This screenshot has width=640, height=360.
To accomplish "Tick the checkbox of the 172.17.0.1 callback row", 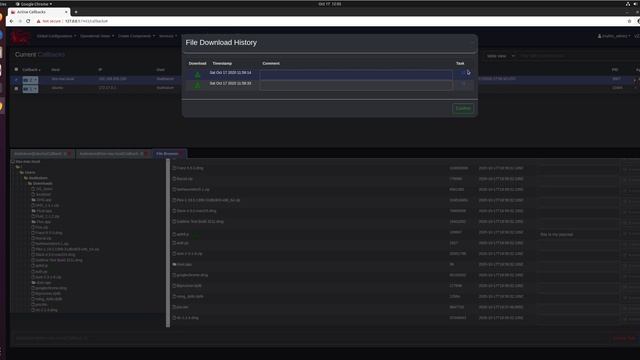I will (x=16, y=88).
